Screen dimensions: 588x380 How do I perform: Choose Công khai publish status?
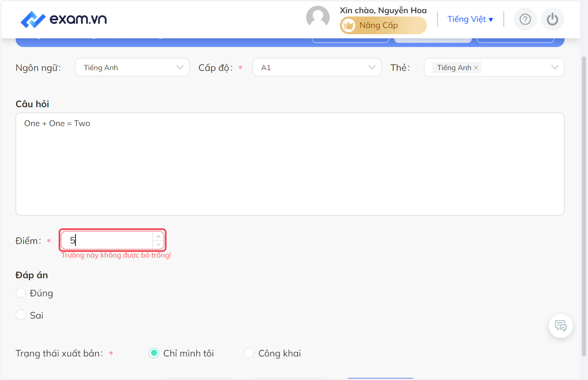249,353
